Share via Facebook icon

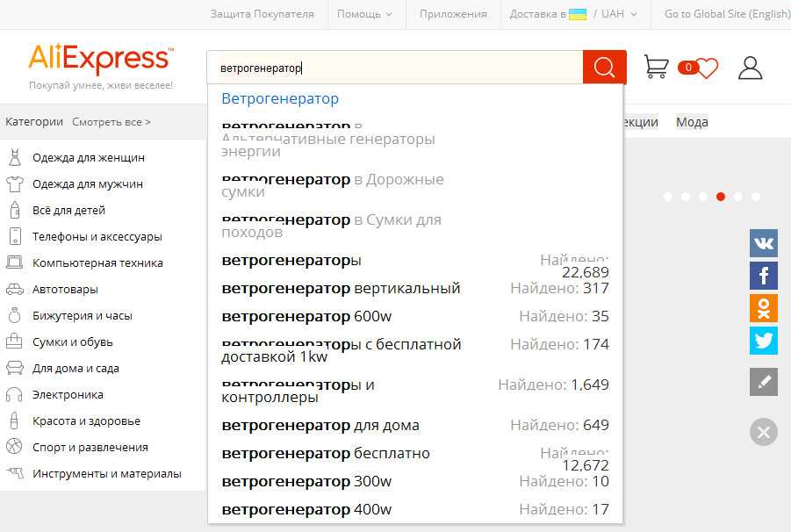[x=764, y=276]
